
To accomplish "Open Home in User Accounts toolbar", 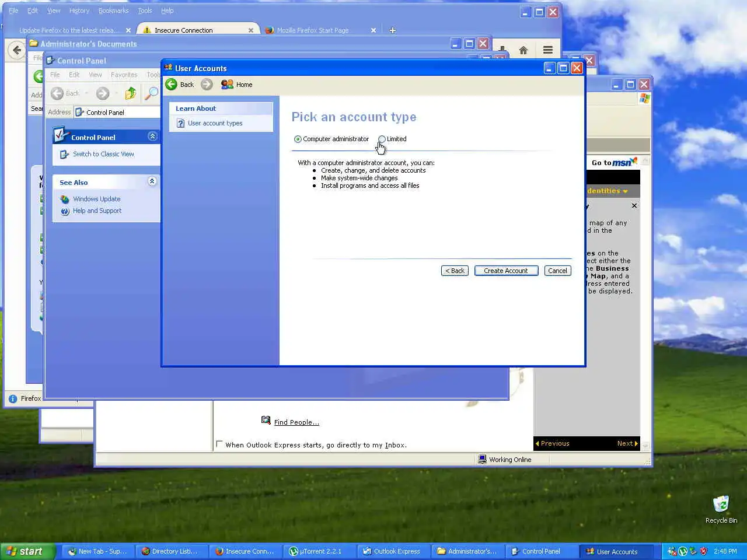I will [237, 85].
